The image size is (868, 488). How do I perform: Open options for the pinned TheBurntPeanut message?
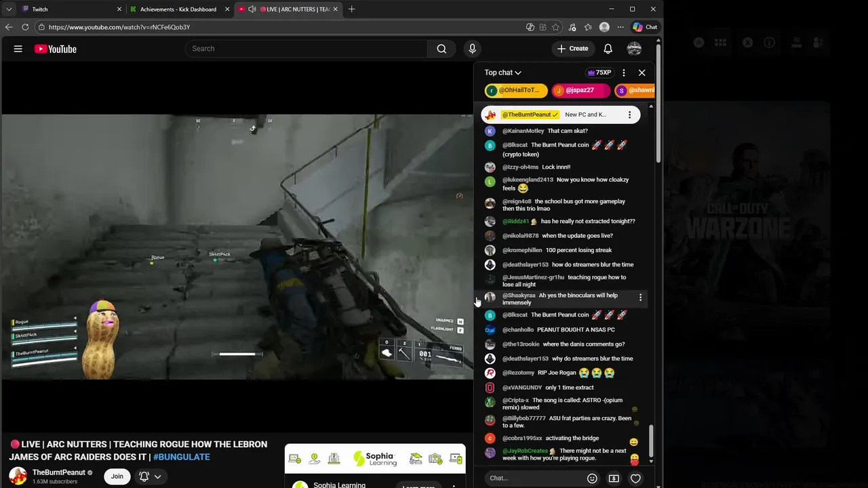(x=629, y=115)
